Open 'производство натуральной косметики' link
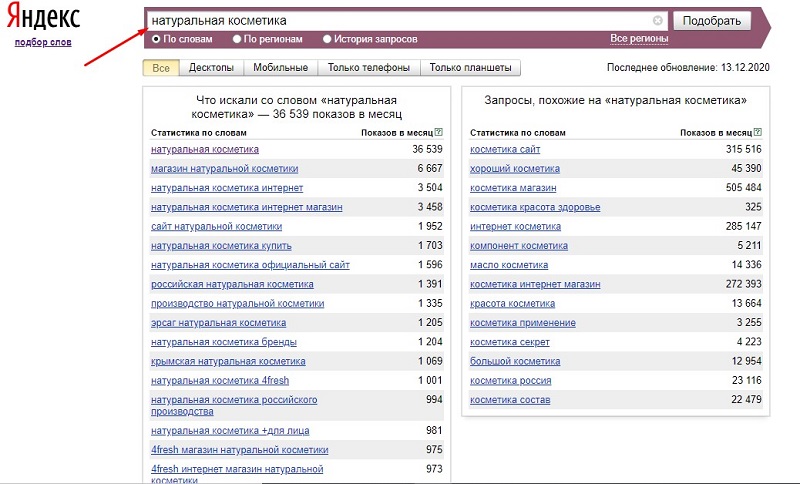This screenshot has width=800, height=484. pos(237,303)
